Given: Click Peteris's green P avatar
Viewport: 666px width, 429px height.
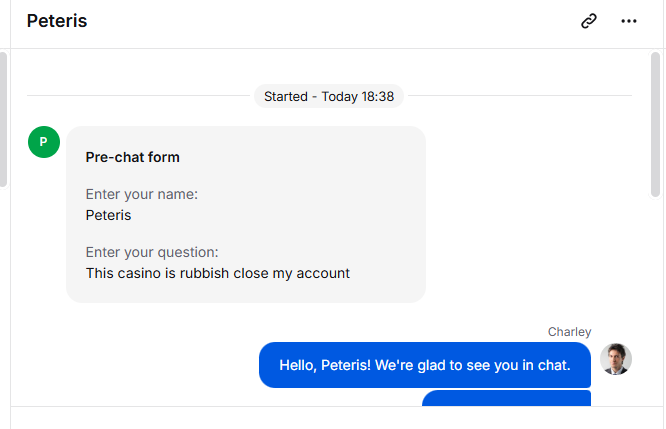Looking at the screenshot, I should 44,142.
